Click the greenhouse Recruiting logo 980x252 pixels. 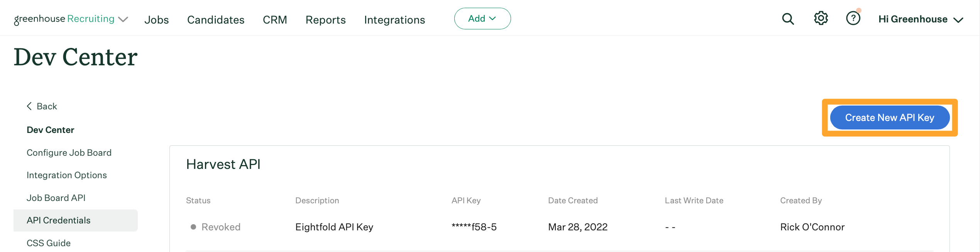tap(64, 19)
